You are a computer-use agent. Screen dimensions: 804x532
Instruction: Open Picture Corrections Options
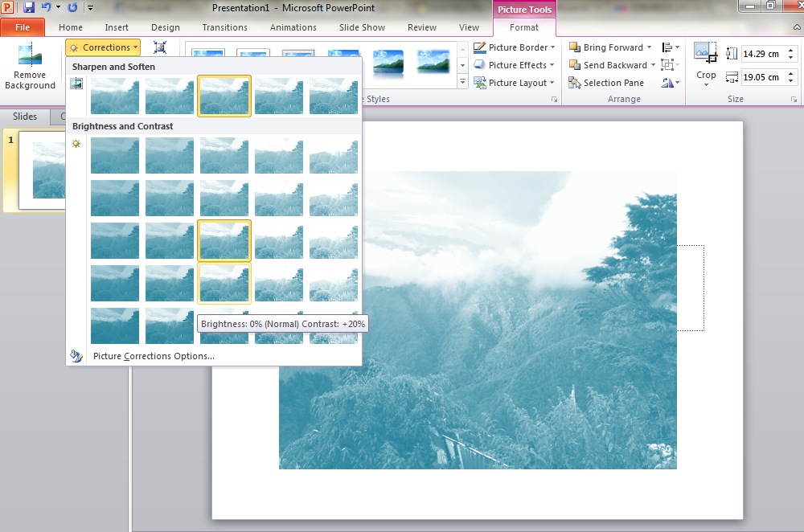coord(154,356)
